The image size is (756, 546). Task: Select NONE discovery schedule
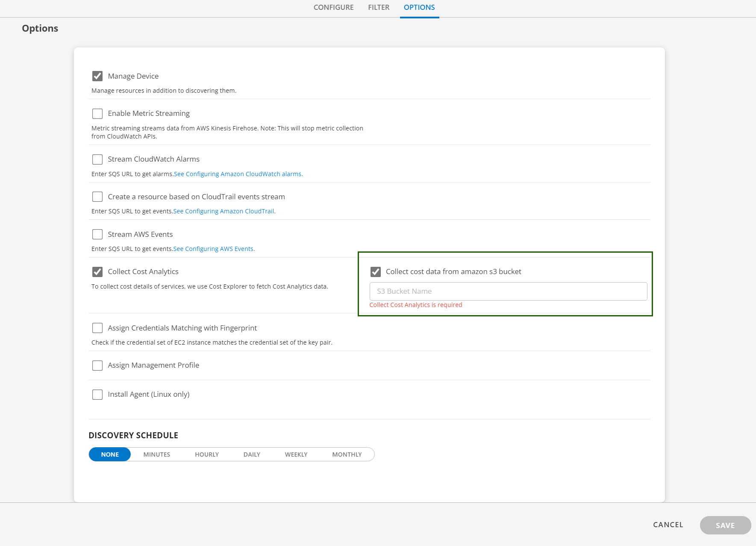(x=110, y=455)
